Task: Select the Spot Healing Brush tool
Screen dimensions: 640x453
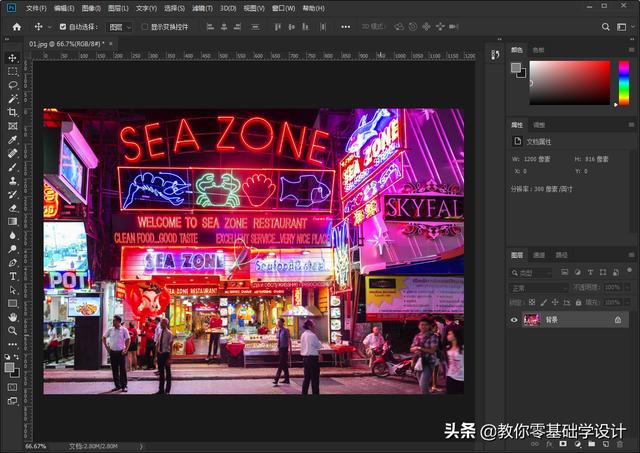Action: (x=13, y=153)
